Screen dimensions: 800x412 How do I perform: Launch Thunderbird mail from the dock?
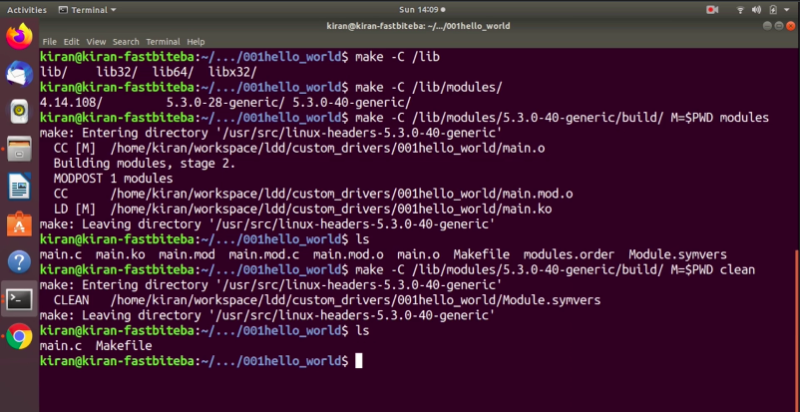(x=19, y=74)
